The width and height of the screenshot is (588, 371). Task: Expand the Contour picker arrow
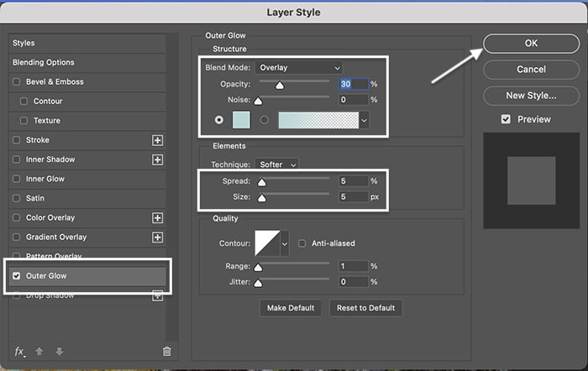coord(285,244)
